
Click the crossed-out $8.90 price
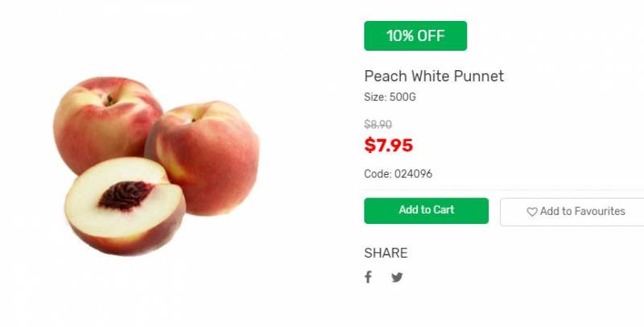pos(378,124)
